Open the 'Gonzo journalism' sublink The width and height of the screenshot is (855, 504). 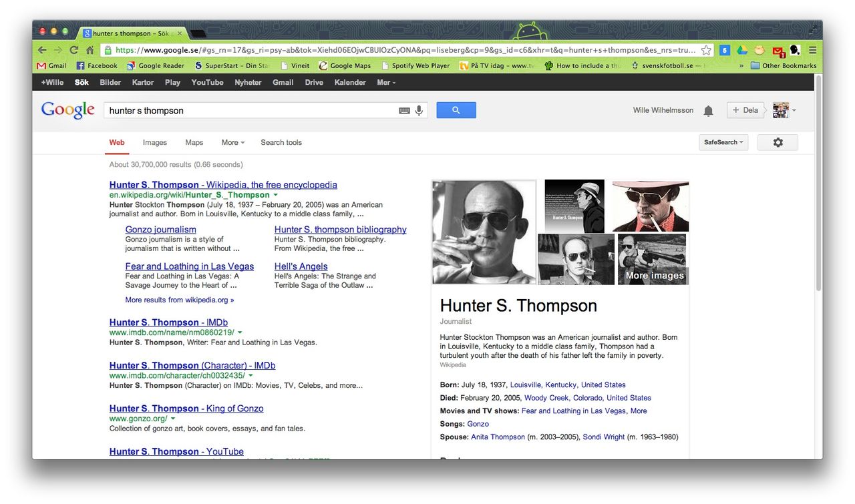(160, 230)
